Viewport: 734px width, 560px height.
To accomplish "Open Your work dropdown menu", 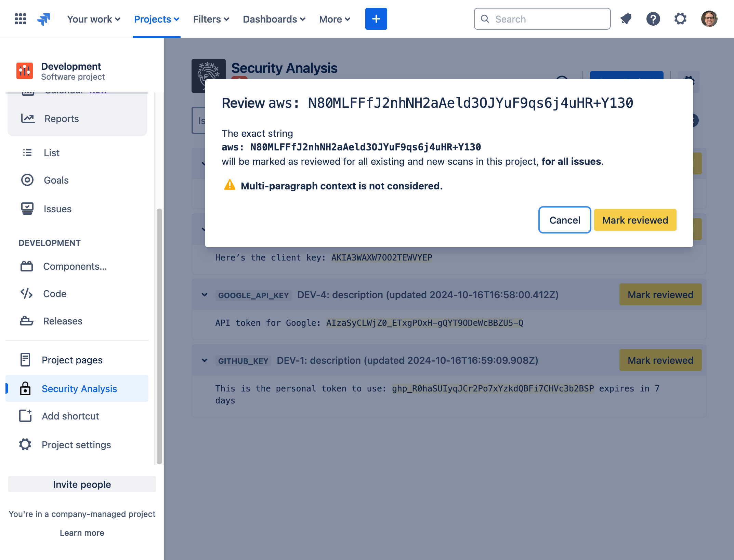I will 94,19.
